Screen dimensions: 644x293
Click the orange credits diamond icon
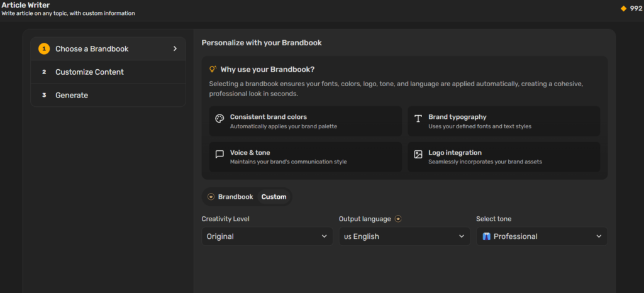point(623,8)
